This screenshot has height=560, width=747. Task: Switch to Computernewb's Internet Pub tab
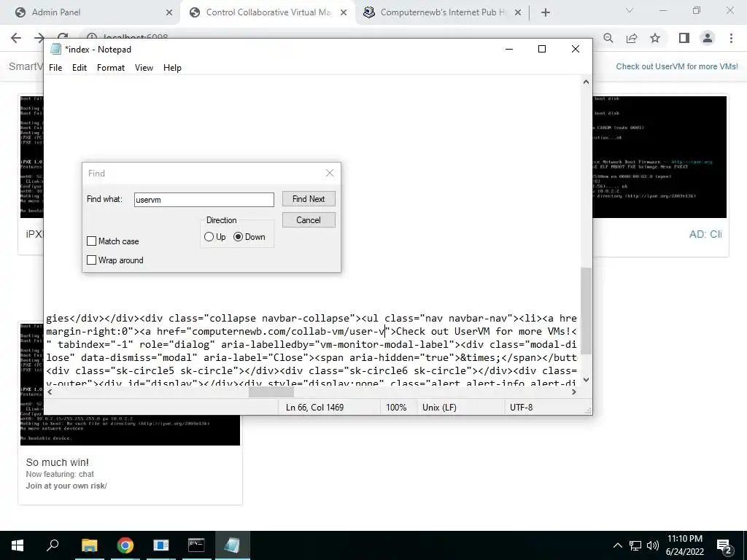(443, 12)
